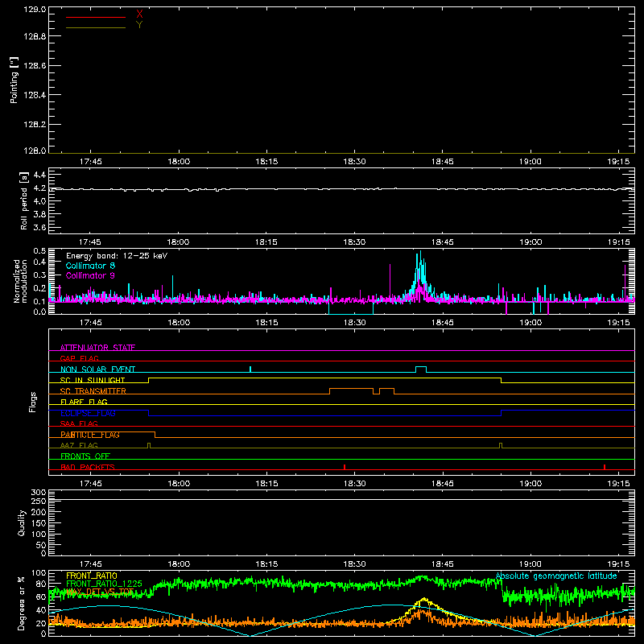Screen dimensions: 644x644
Task: Click the Normalized modulation axis title
Action: tap(20, 281)
